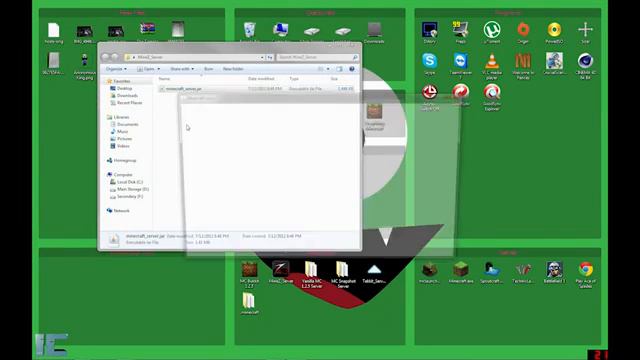
Task: Select Recent Places in navigation pane
Action: 129,103
